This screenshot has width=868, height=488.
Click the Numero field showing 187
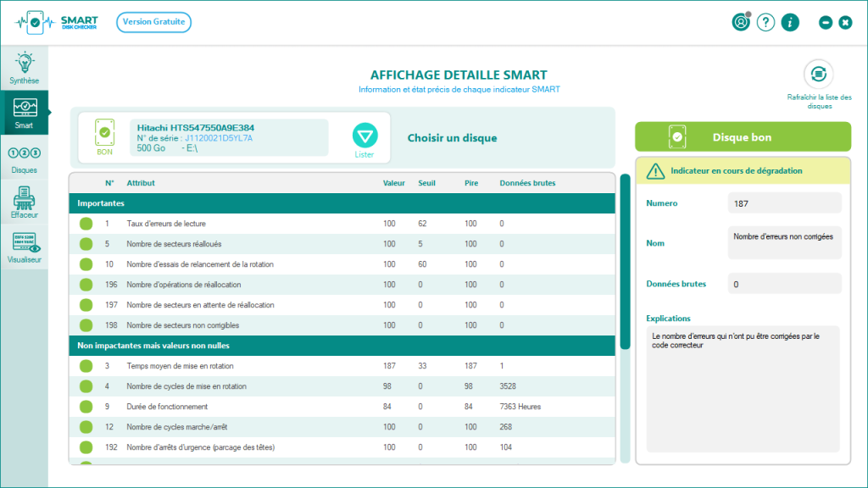pos(784,203)
